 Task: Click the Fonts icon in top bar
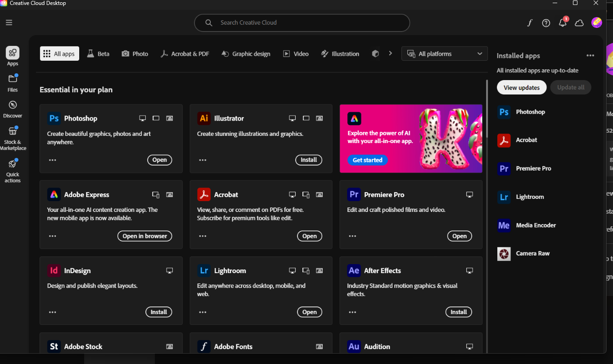click(x=530, y=23)
